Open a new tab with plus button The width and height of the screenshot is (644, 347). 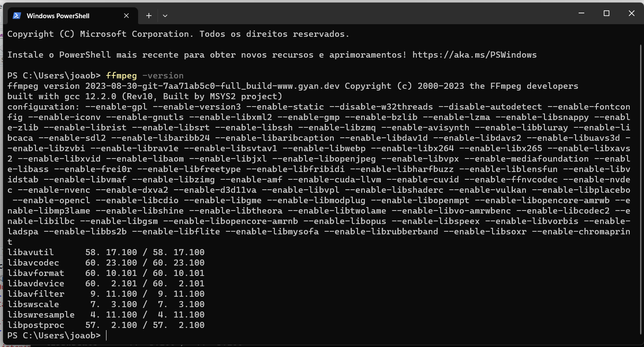coord(148,16)
